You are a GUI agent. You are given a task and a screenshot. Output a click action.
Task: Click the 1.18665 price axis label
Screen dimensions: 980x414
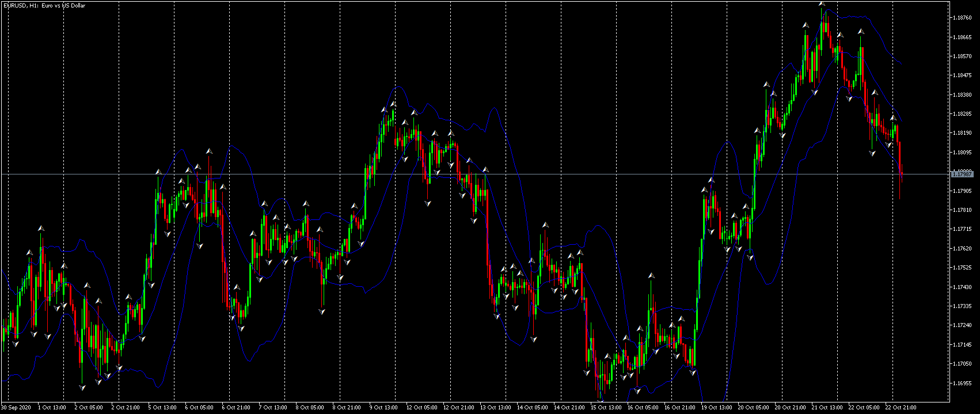963,37
